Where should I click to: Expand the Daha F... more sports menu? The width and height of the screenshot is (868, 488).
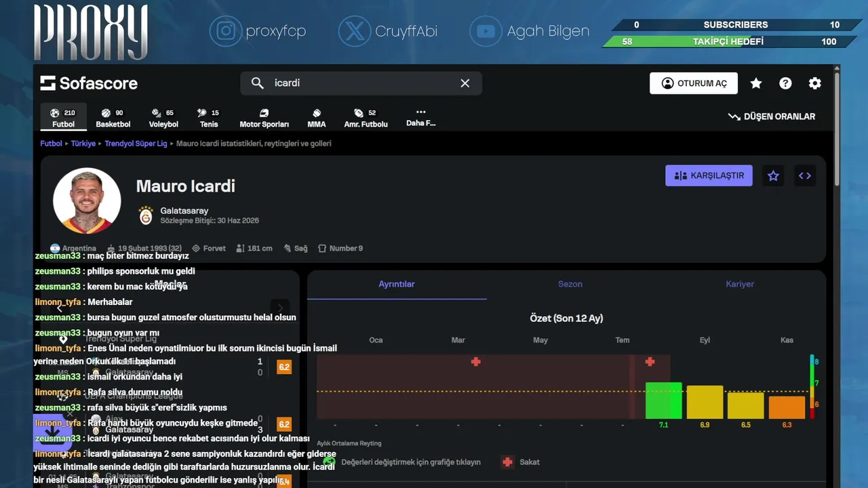421,118
